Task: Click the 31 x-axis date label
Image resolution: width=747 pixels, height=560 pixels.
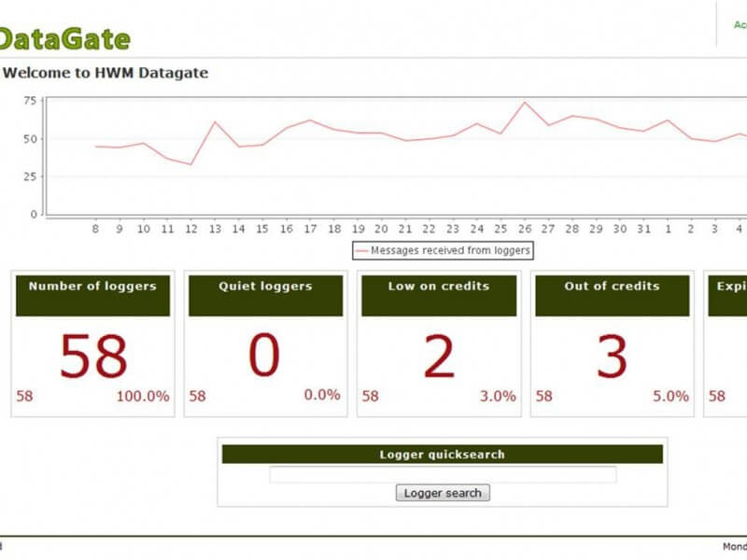Action: point(643,229)
